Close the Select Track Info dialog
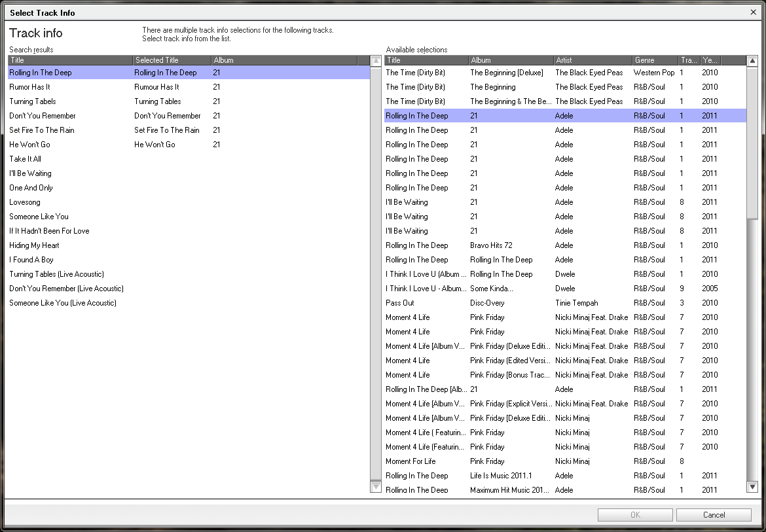This screenshot has height=532, width=766. tap(753, 12)
